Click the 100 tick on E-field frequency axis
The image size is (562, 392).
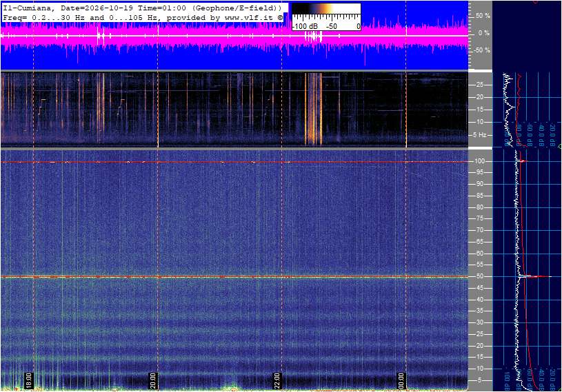tap(479, 161)
